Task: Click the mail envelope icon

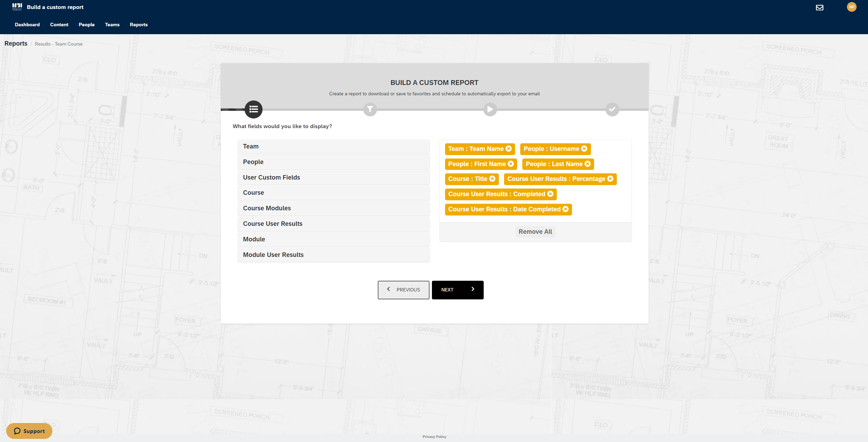Action: pyautogui.click(x=819, y=8)
